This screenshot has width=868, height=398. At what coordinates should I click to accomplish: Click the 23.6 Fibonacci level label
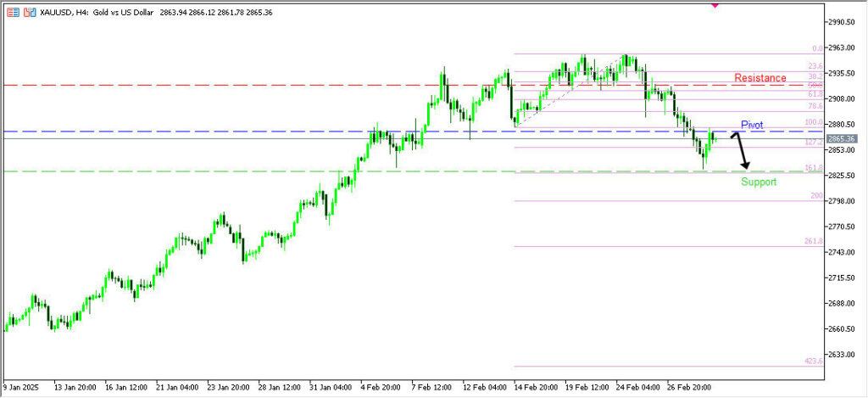tap(815, 66)
